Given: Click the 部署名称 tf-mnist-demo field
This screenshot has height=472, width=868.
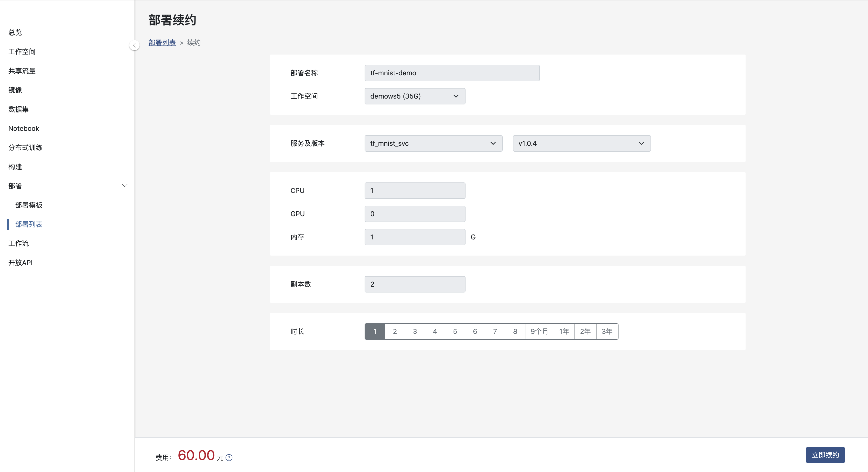Looking at the screenshot, I should coord(452,73).
